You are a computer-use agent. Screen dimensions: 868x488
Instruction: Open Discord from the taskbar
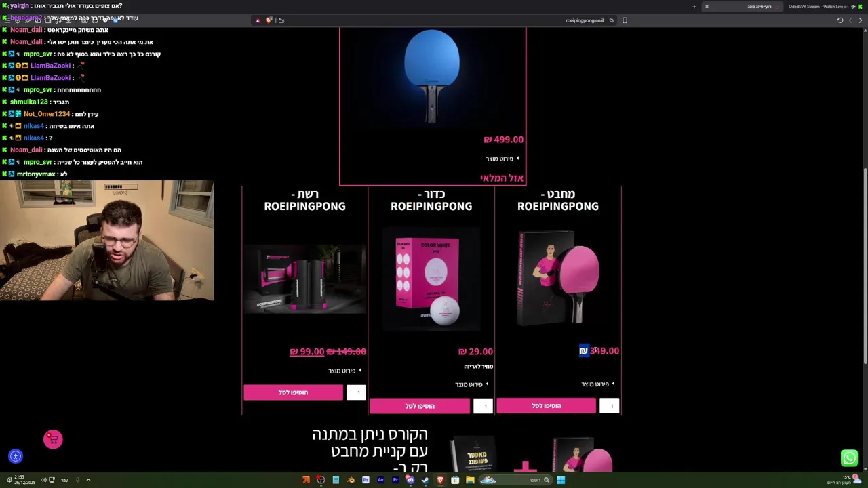pyautogui.click(x=410, y=480)
